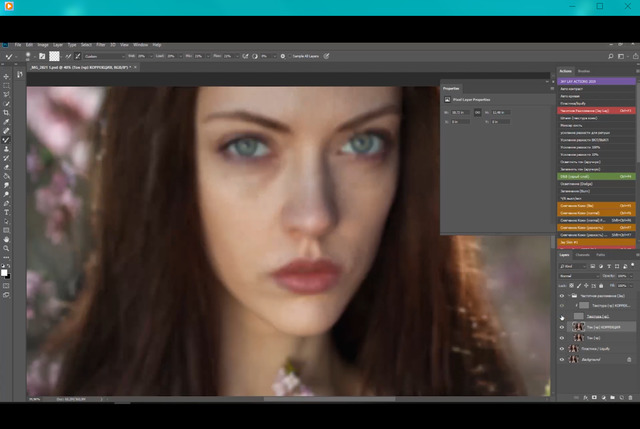Open the layer blend mode dropdown
The height and width of the screenshot is (429, 640).
[578, 276]
